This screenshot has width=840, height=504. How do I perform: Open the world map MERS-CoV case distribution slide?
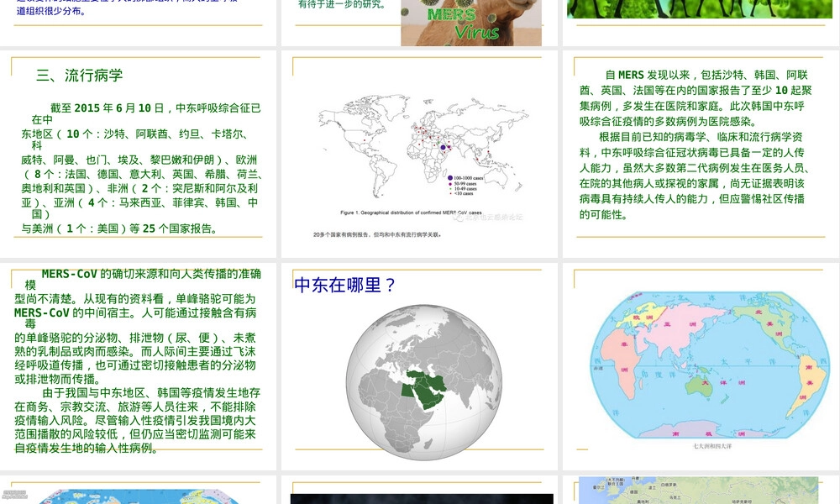click(419, 154)
